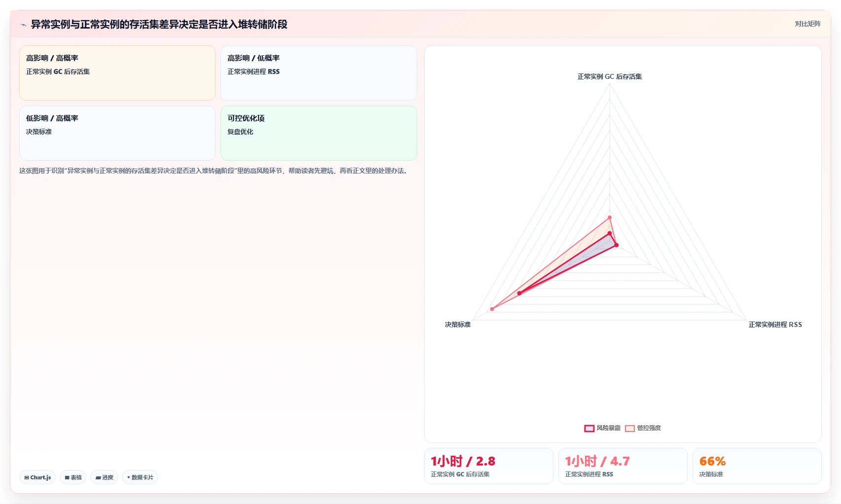Click the 复盘优化 text in green card

click(240, 132)
